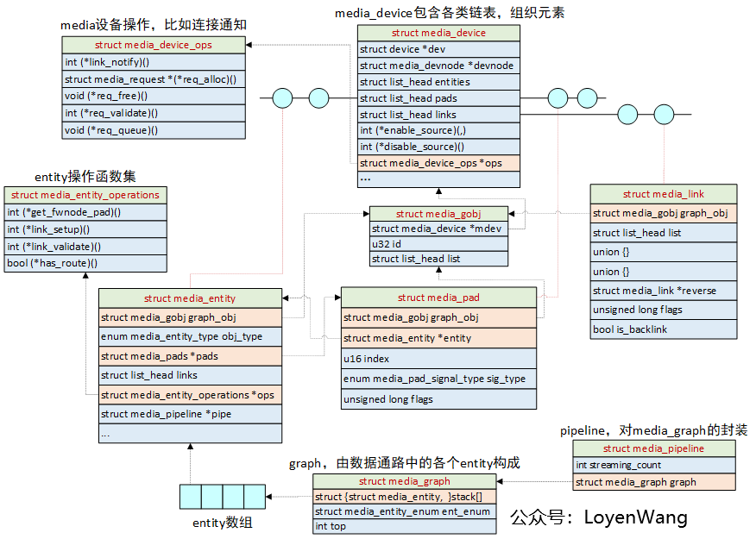The width and height of the screenshot is (756, 539).
Task: Toggle the bool is_backlink field in media_link
Action: tap(663, 329)
